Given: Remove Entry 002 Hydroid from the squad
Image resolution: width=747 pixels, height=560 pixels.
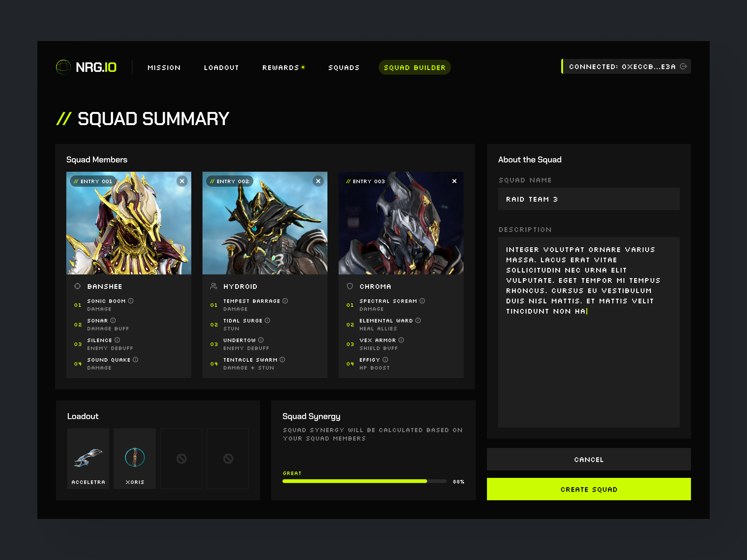Looking at the screenshot, I should (x=318, y=181).
